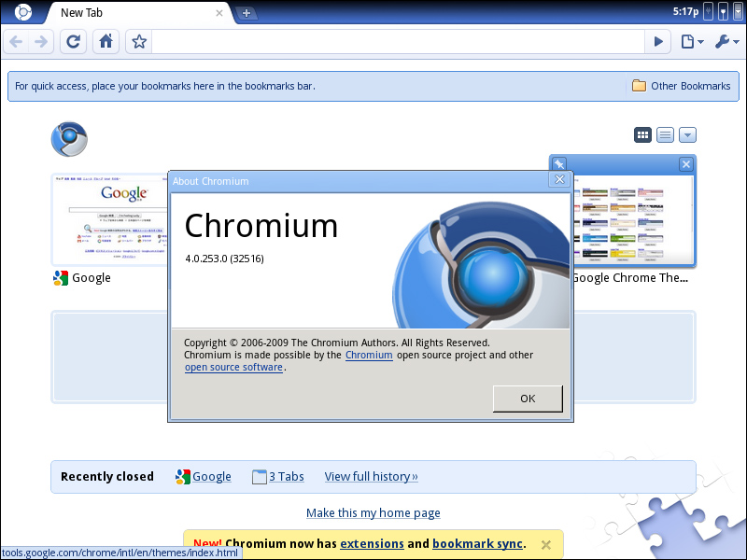
Task: Toggle the battery indicator in the status tray
Action: pyautogui.click(x=707, y=11)
